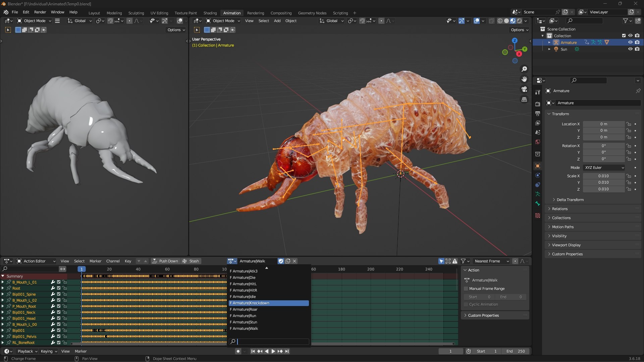Click the fake user shield icon
The height and width of the screenshot is (362, 644).
pos(281,261)
